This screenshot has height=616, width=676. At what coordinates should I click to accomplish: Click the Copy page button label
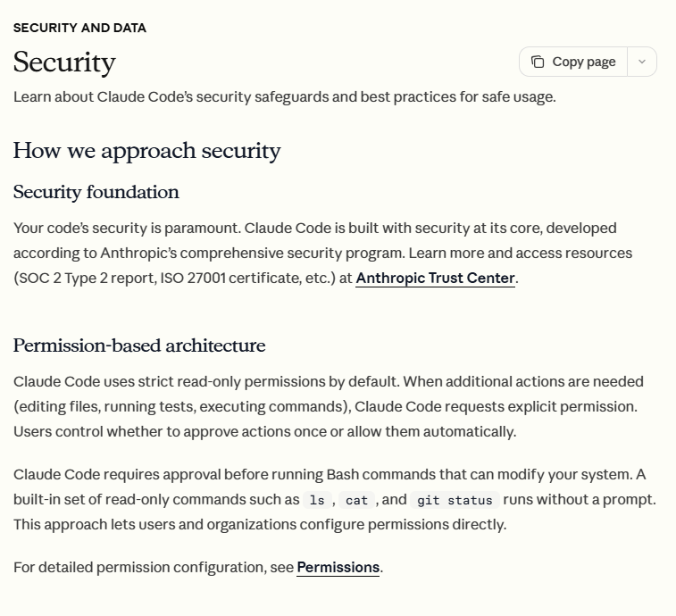tap(584, 62)
